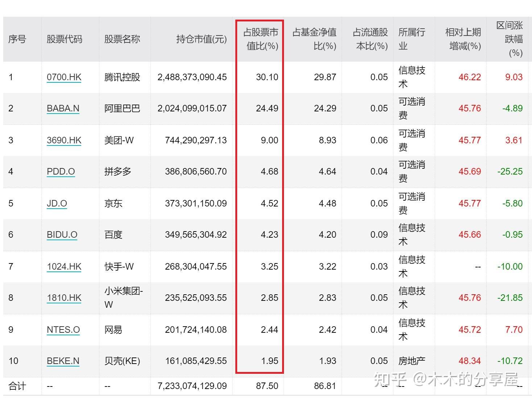
Task: Click the 合计 total row label
Action: (x=17, y=386)
